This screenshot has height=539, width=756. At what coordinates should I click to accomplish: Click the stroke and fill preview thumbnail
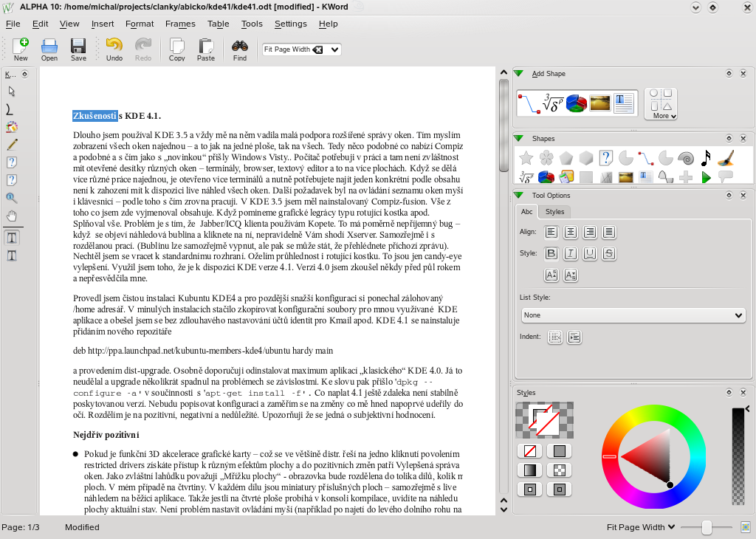click(x=545, y=420)
